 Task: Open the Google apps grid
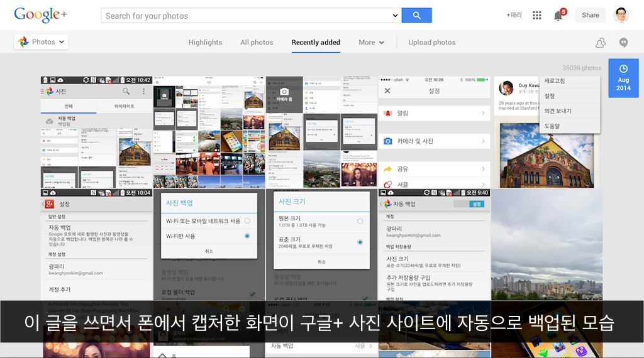pyautogui.click(x=536, y=15)
